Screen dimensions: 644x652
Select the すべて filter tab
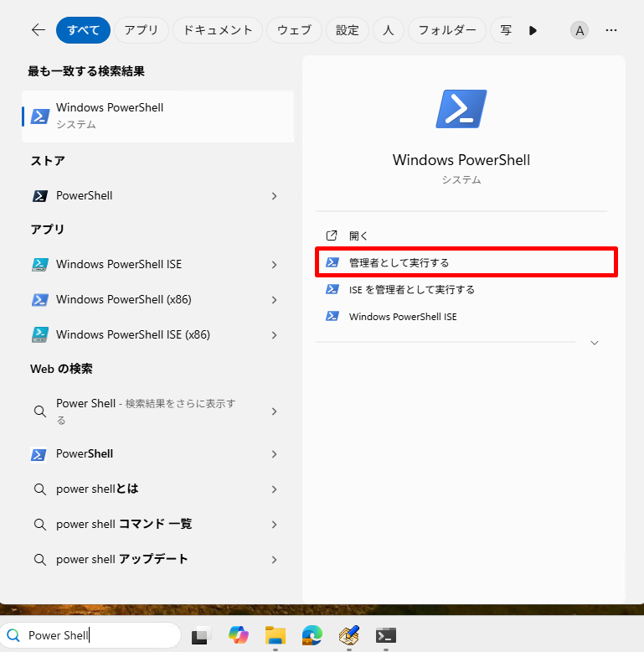click(83, 30)
